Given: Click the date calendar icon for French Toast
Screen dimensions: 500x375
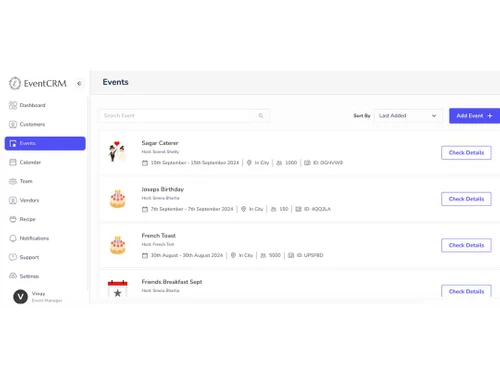Looking at the screenshot, I should (145, 256).
